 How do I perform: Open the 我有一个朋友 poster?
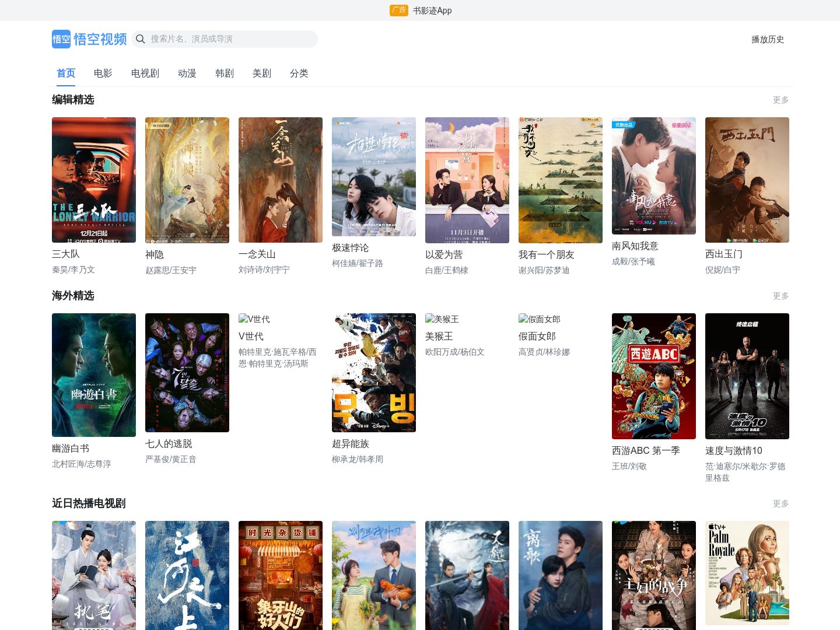(561, 180)
